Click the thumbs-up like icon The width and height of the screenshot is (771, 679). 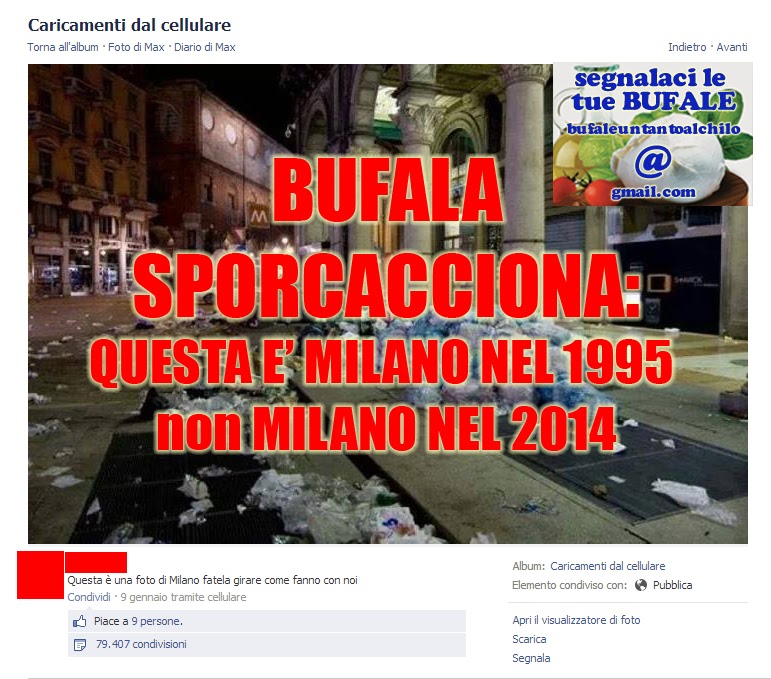tap(80, 621)
